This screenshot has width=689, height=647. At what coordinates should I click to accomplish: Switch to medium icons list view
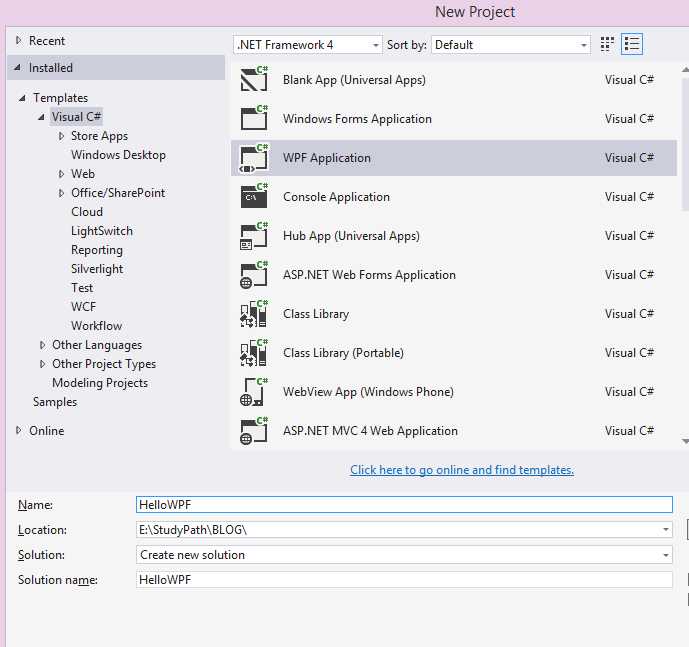(632, 44)
